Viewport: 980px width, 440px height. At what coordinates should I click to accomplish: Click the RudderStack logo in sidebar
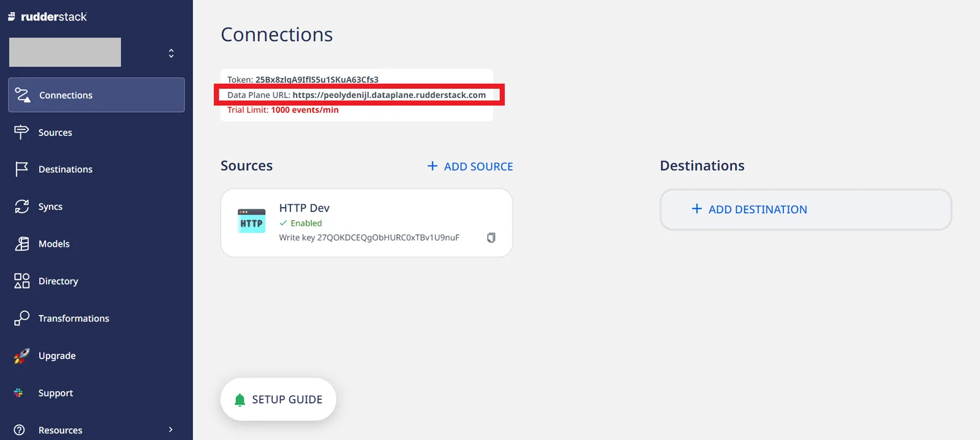[47, 17]
